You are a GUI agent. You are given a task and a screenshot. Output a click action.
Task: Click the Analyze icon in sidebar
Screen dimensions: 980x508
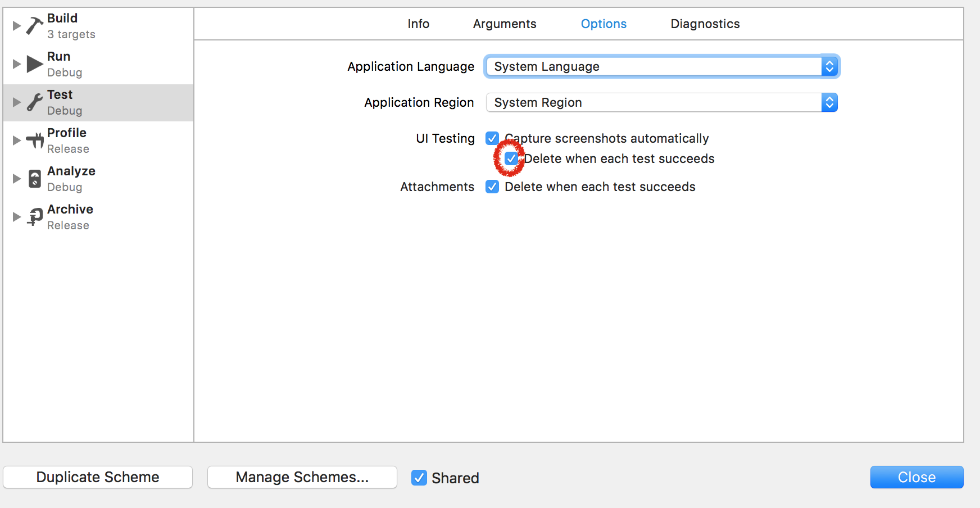coord(35,179)
